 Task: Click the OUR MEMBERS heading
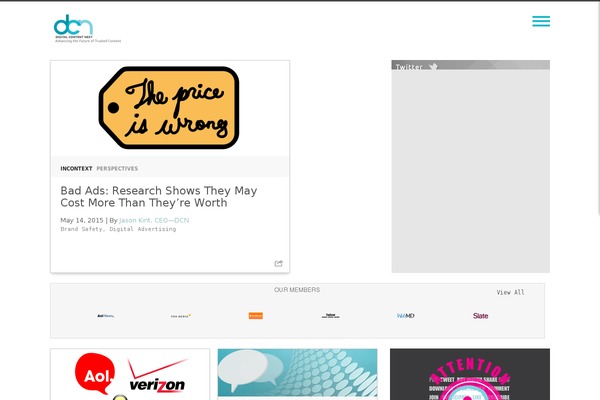point(297,290)
